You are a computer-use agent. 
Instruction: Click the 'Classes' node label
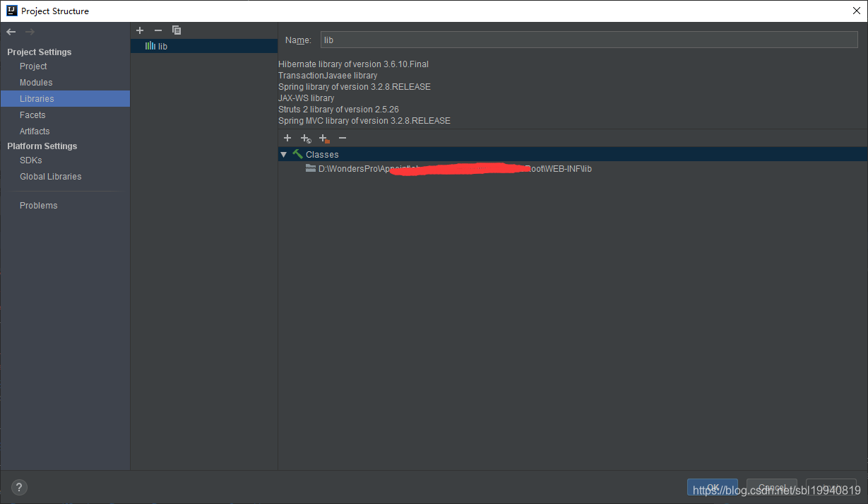click(322, 155)
